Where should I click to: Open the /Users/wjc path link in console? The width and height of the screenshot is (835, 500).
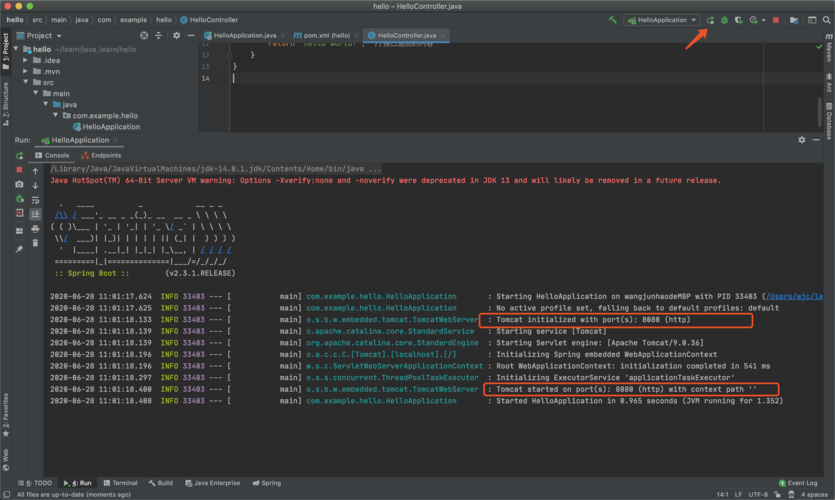pos(795,296)
